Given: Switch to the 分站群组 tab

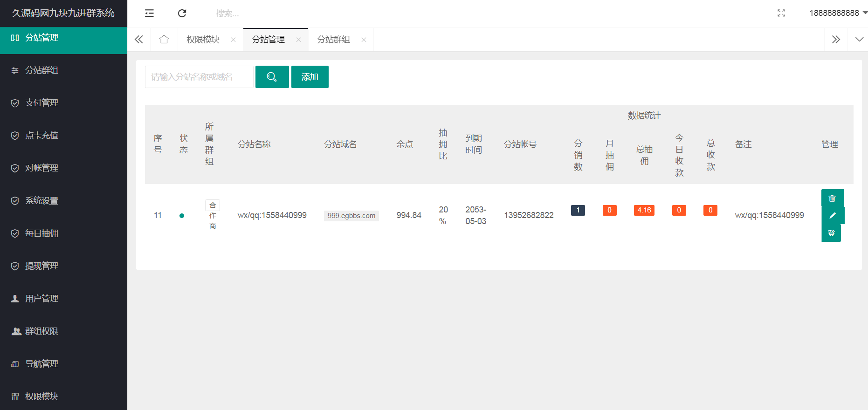Looking at the screenshot, I should [333, 40].
